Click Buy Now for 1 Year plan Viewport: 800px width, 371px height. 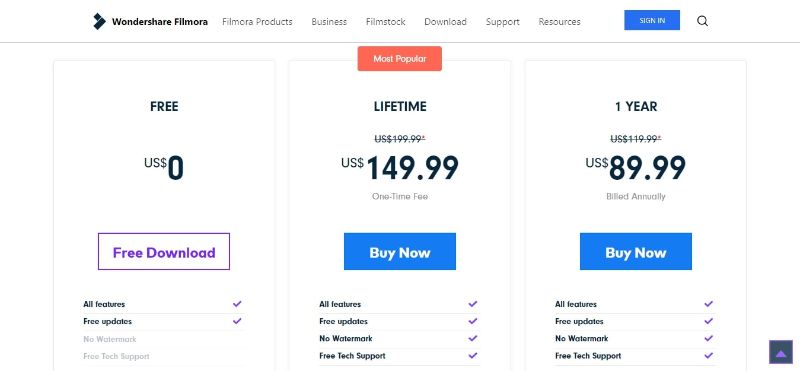pos(636,252)
